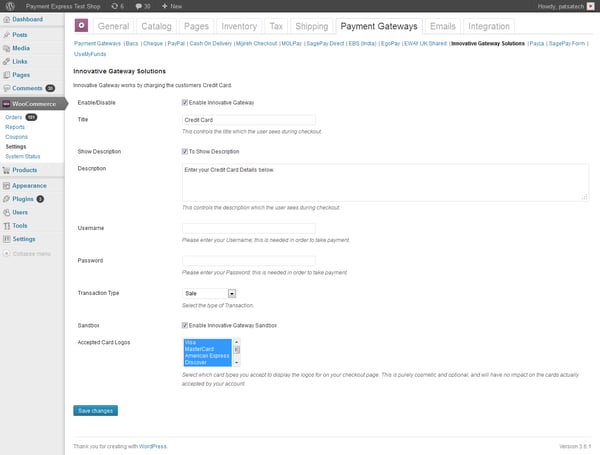Click into the Username input field
Screen dimensions: 600x455
(x=249, y=229)
